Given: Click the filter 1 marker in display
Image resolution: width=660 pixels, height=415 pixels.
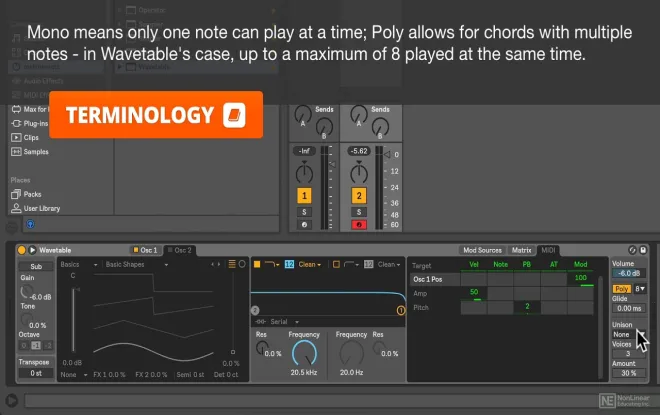Looking at the screenshot, I should [x=401, y=311].
